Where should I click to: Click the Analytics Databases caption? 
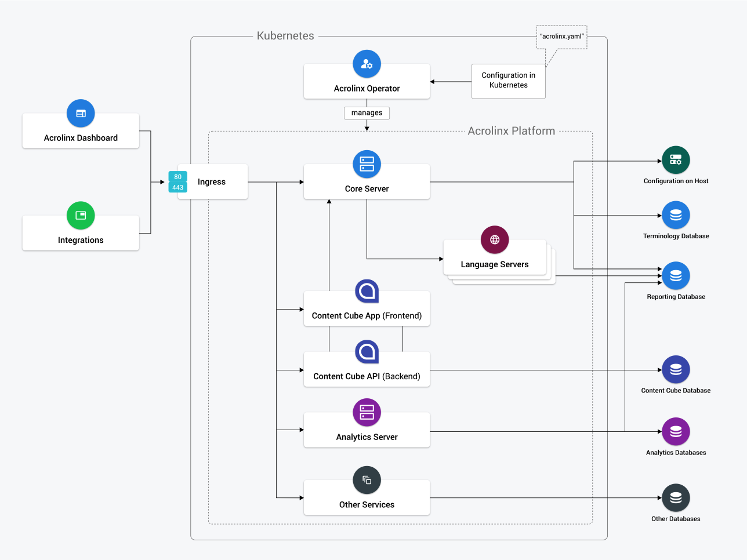676,453
